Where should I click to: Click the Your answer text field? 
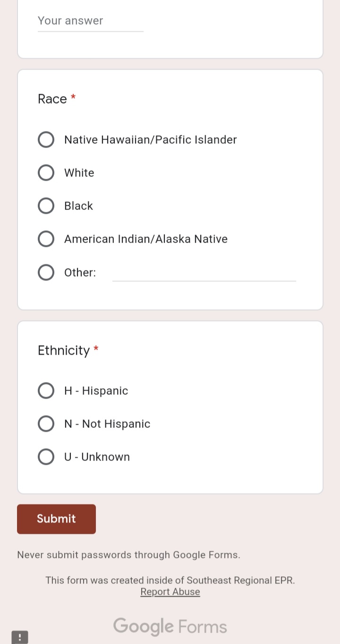point(90,21)
